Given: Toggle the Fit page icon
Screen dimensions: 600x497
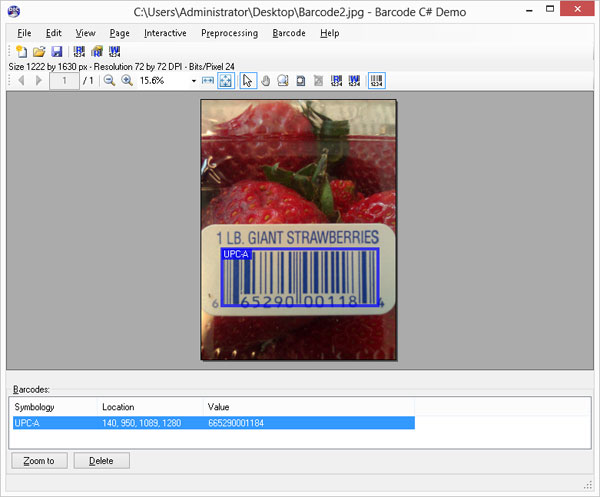Looking at the screenshot, I should 225,80.
